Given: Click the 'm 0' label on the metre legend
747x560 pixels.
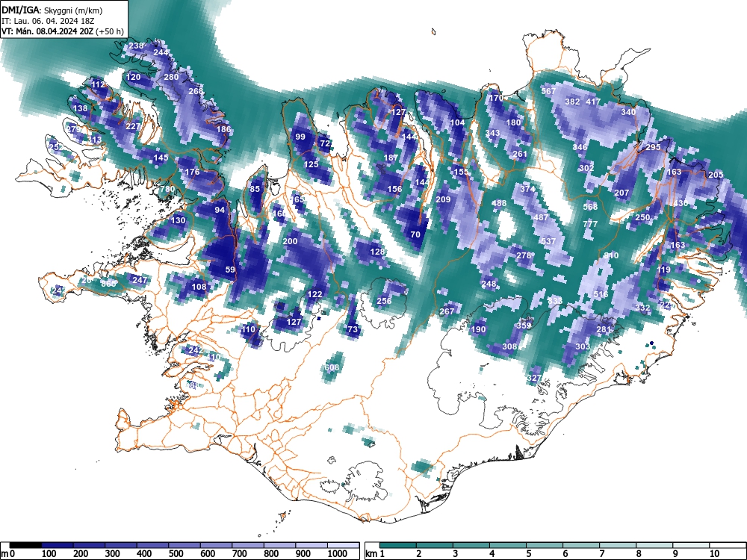Looking at the screenshot, I should pyautogui.click(x=6, y=554).
